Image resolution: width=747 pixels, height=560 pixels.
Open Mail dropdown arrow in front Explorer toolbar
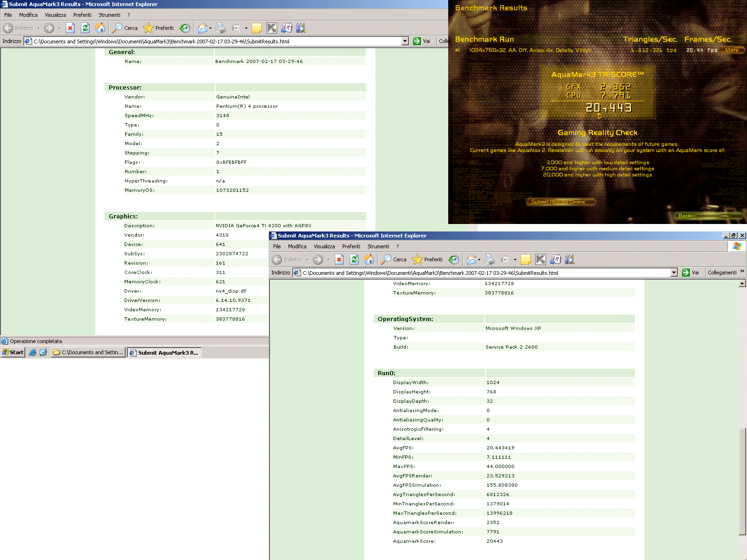click(x=479, y=259)
